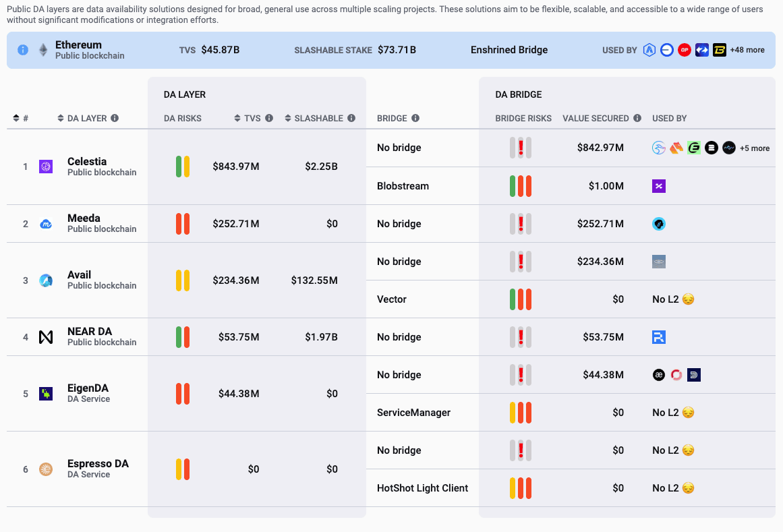Click Ethereum's slashable stake $73.71B
783x532 pixels.
pyautogui.click(x=397, y=50)
